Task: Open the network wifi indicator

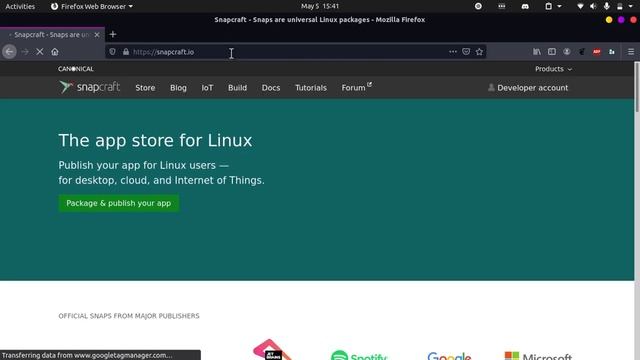Action: point(580,6)
